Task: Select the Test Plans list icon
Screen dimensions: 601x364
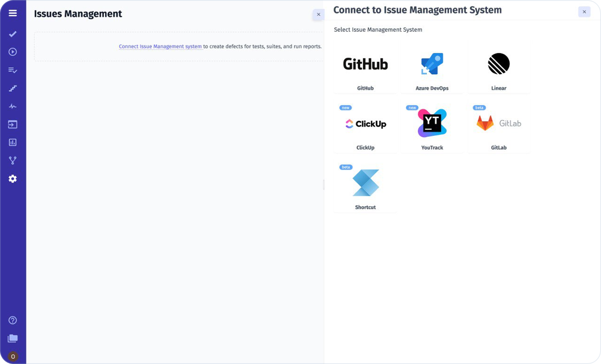Action: pyautogui.click(x=12, y=70)
